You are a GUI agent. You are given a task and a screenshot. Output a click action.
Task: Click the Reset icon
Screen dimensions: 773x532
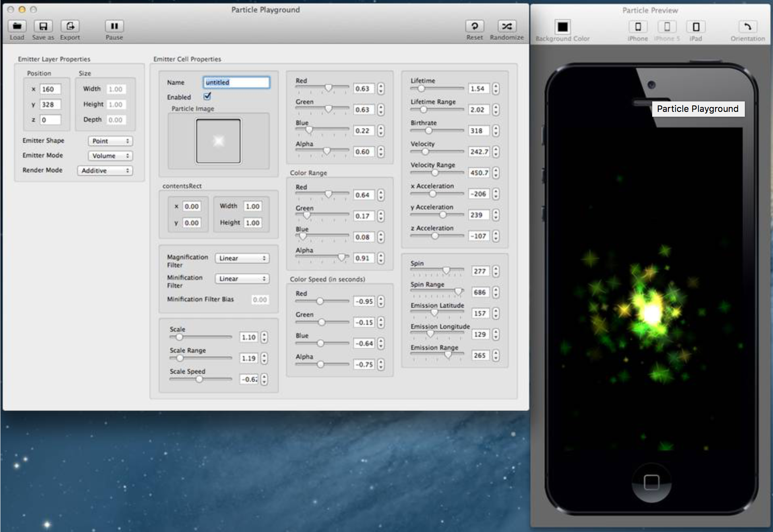[x=474, y=27]
